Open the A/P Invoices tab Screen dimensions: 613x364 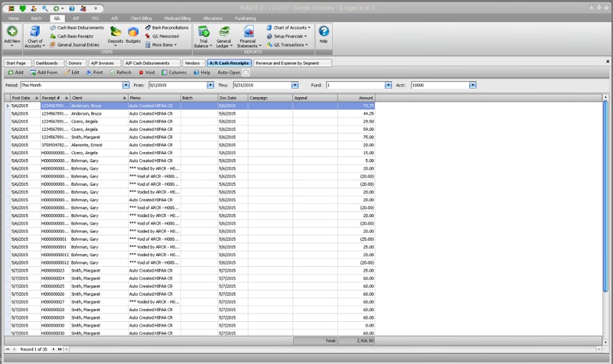[103, 63]
